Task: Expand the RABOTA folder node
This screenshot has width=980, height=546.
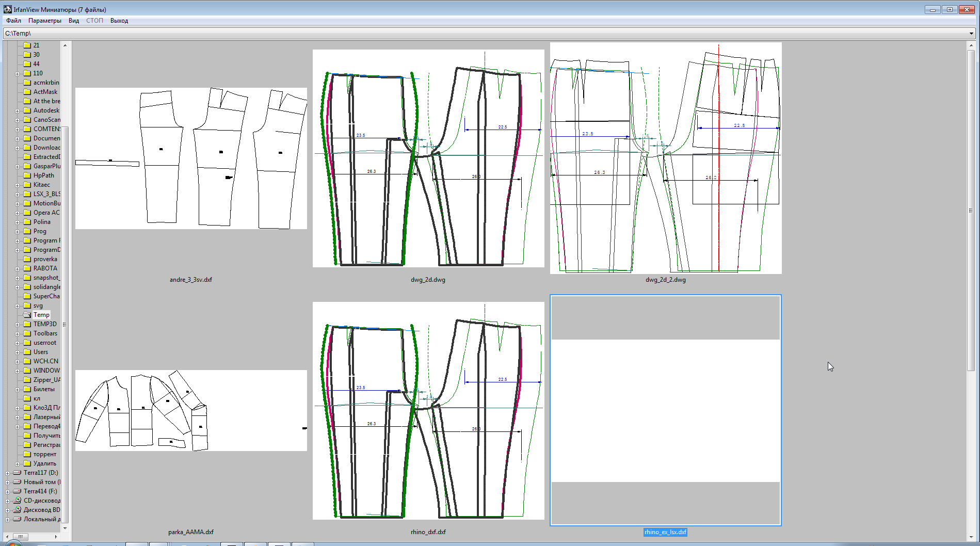Action: click(17, 269)
